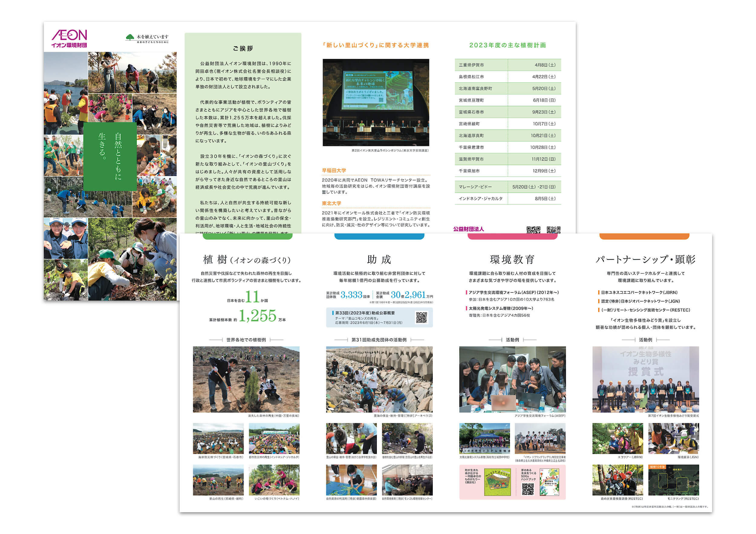Open the photo captioned 環境展示(JGN)
The height and width of the screenshot is (534, 756).
tap(674, 438)
